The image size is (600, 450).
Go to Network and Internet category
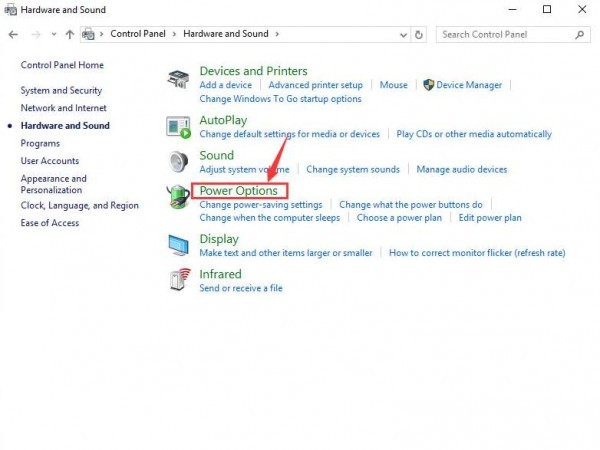pyautogui.click(x=64, y=108)
